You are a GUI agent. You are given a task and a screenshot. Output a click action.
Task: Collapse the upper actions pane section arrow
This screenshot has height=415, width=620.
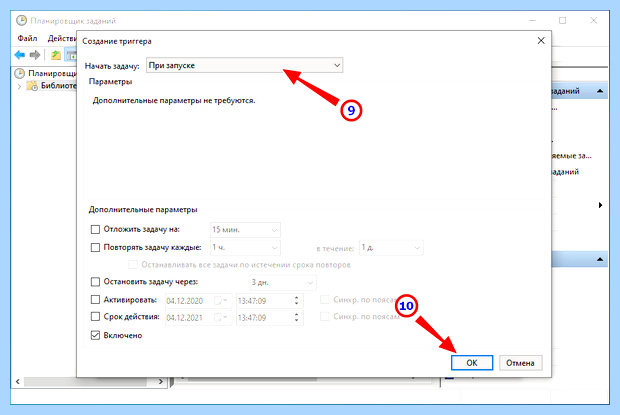click(x=600, y=91)
